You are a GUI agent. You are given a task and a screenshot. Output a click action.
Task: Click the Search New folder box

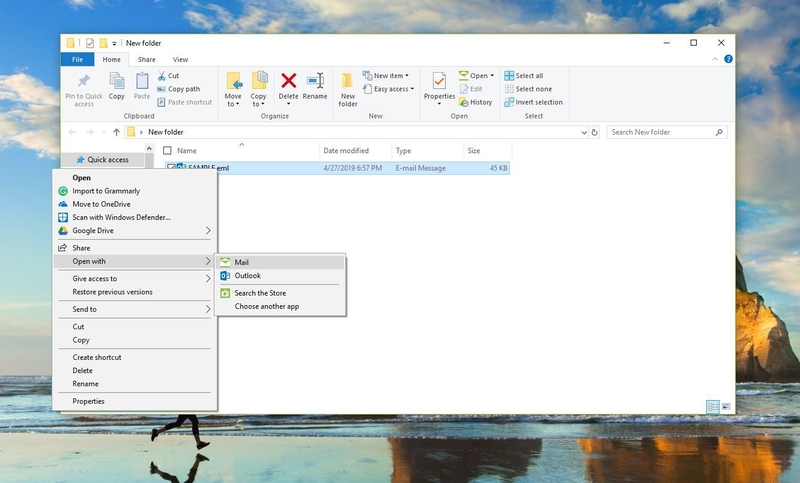[x=667, y=132]
